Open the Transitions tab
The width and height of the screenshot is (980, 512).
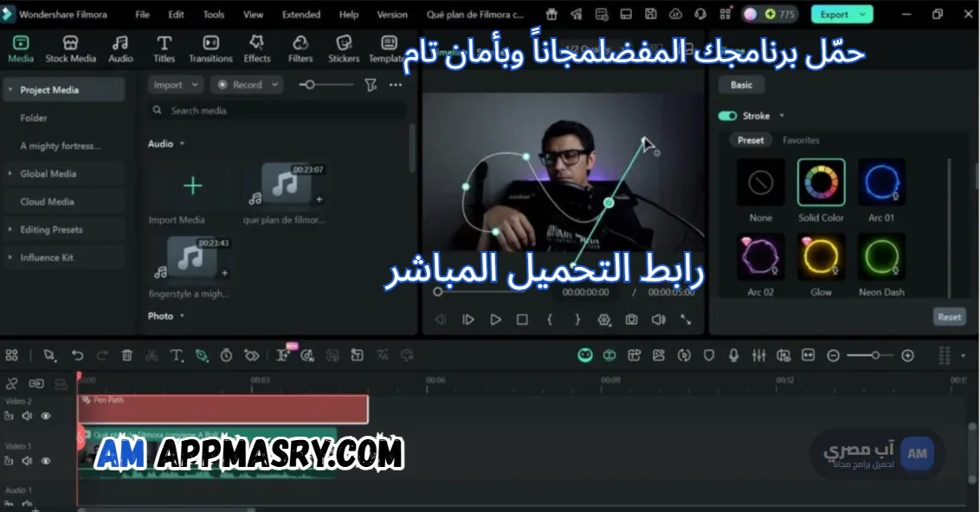tap(210, 49)
